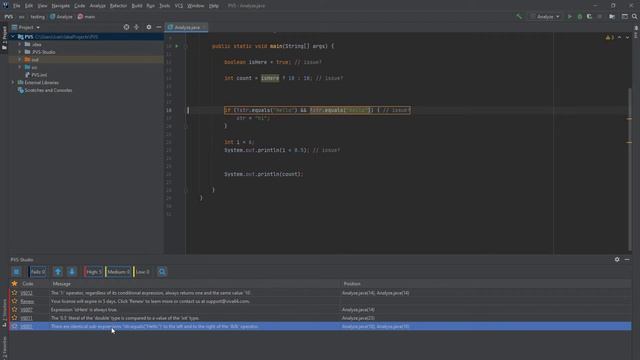Click the expand all icon in Project panel
Viewport: 640px width, 360px height.
click(x=137, y=27)
